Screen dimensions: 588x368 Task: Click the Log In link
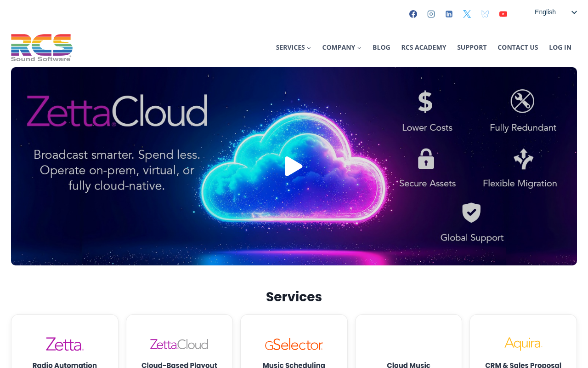point(560,47)
